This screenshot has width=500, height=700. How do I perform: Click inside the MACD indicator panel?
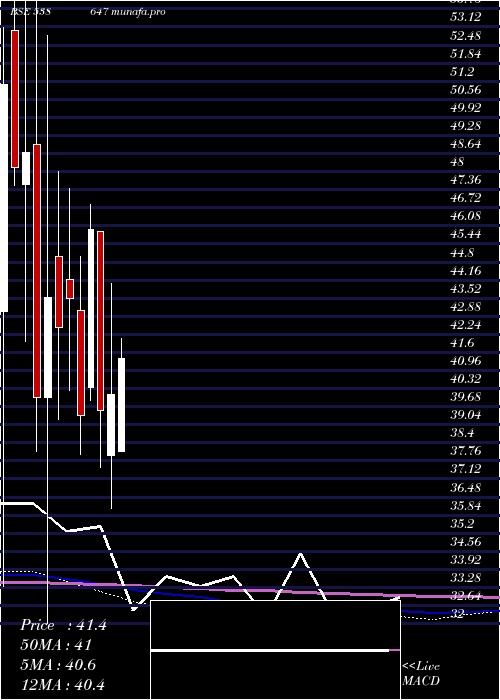click(x=275, y=650)
